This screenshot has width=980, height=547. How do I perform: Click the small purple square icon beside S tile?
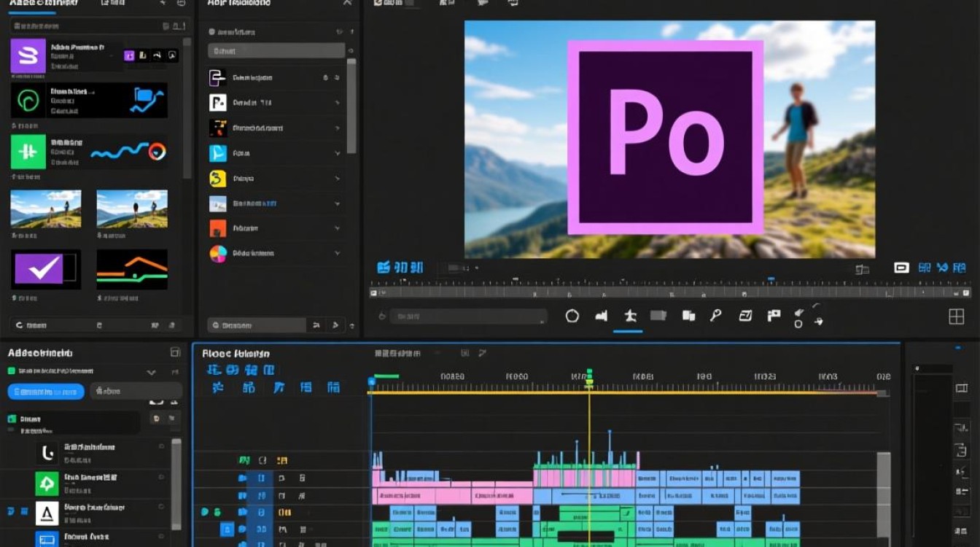(129, 55)
